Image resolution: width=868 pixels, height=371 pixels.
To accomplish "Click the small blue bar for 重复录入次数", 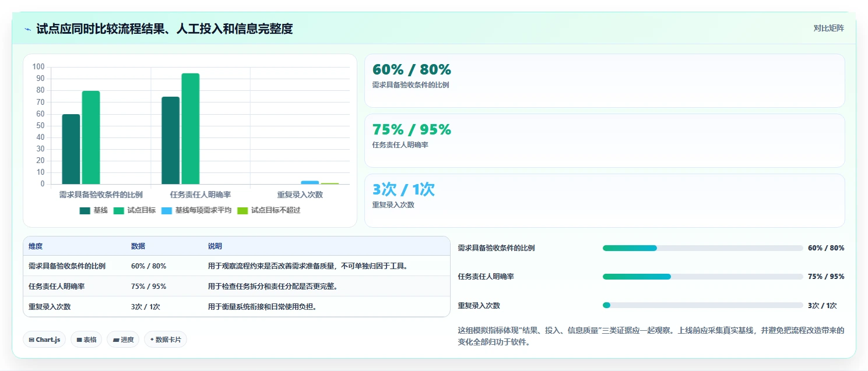I will 310,182.
